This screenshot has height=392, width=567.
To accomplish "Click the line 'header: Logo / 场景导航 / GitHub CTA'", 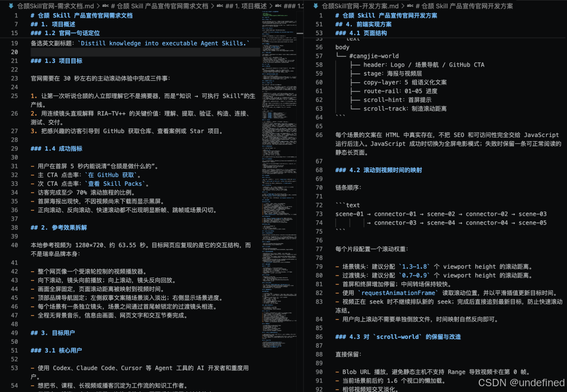I will point(424,65).
